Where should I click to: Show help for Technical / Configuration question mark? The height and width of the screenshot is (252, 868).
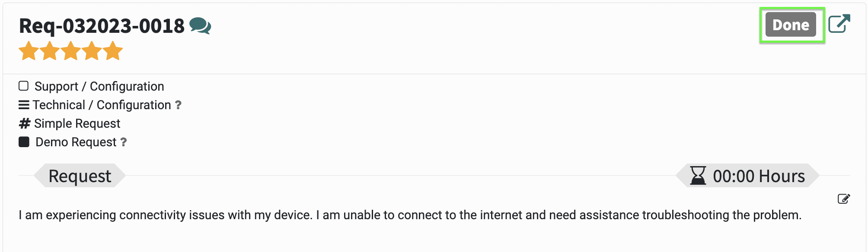[178, 105]
